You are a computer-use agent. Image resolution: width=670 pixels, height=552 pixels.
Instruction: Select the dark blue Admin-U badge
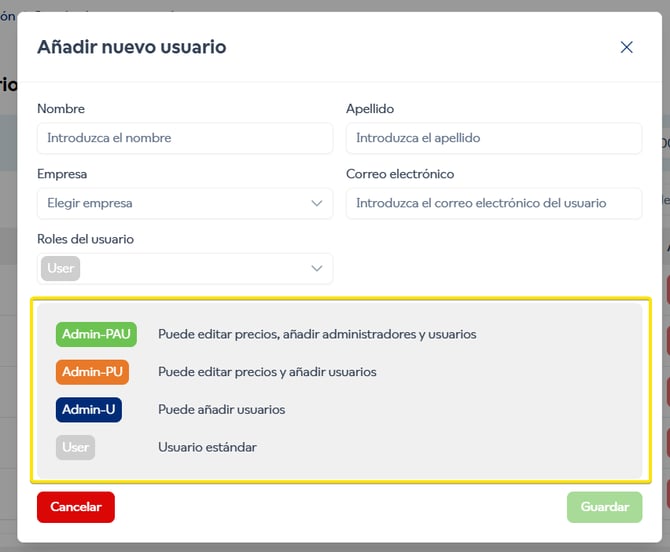(x=89, y=409)
